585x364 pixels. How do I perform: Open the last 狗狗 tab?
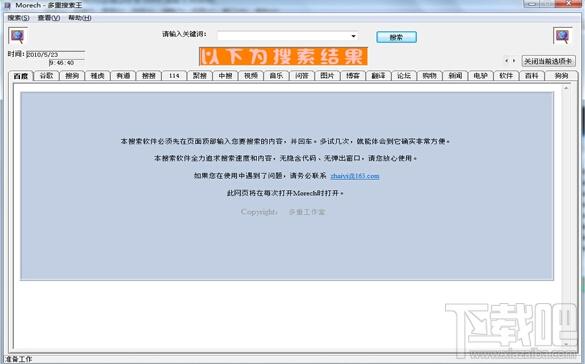pos(561,76)
